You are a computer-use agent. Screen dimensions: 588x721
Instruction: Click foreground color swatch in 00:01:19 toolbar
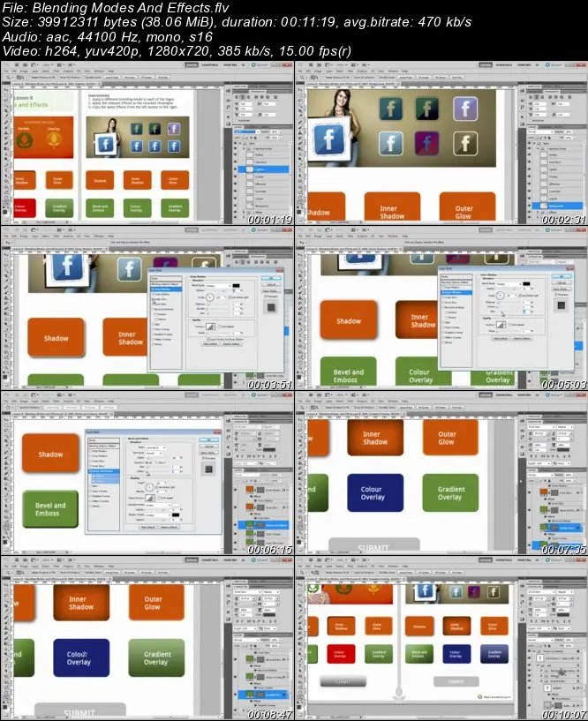pos(4,211)
